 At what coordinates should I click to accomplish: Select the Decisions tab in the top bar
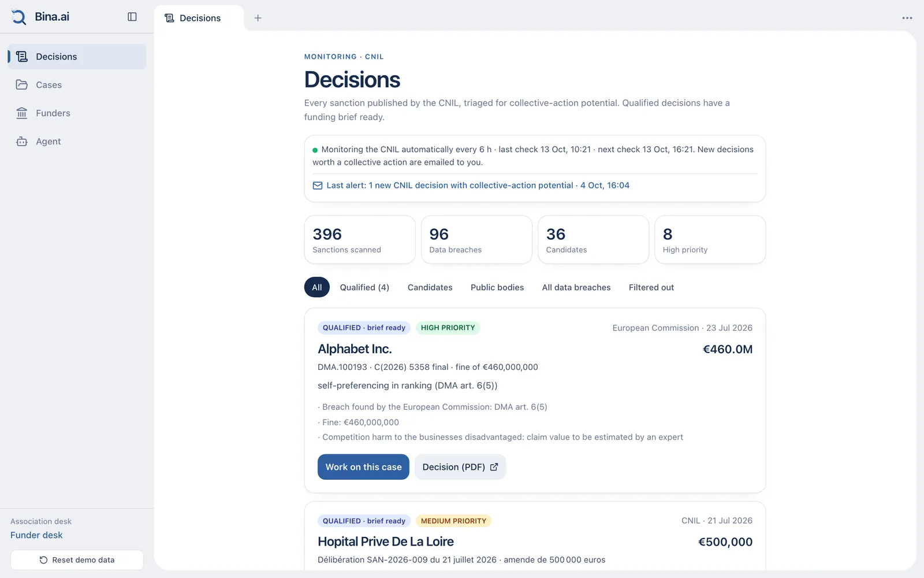pos(199,18)
